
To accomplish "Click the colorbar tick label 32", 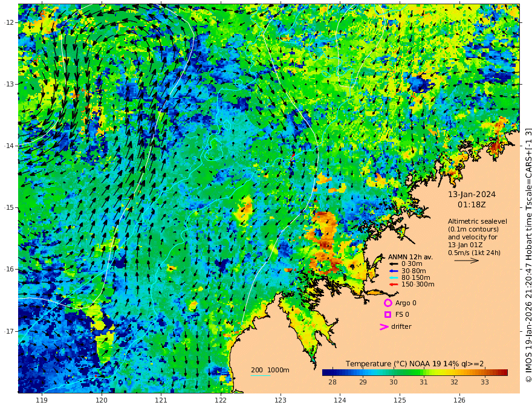I will coord(454,382).
